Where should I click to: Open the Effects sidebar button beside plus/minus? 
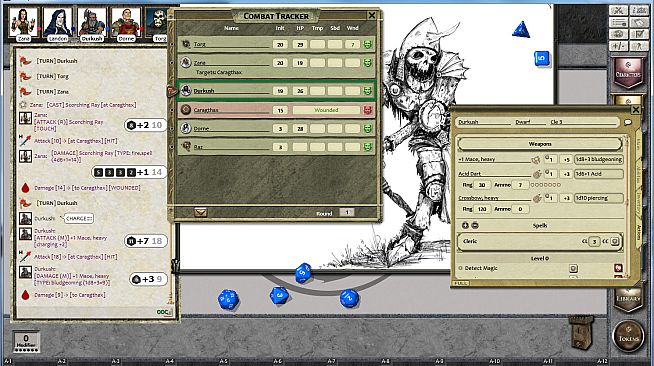pyautogui.click(x=639, y=45)
